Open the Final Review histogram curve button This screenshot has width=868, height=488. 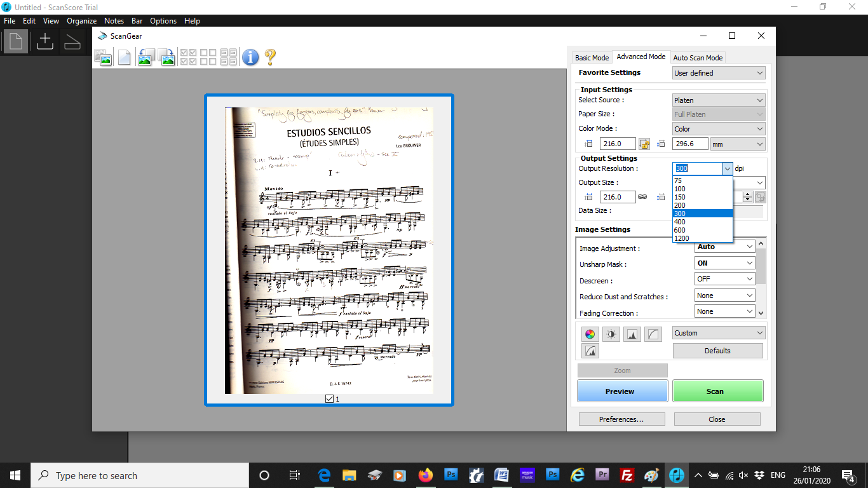(x=590, y=351)
